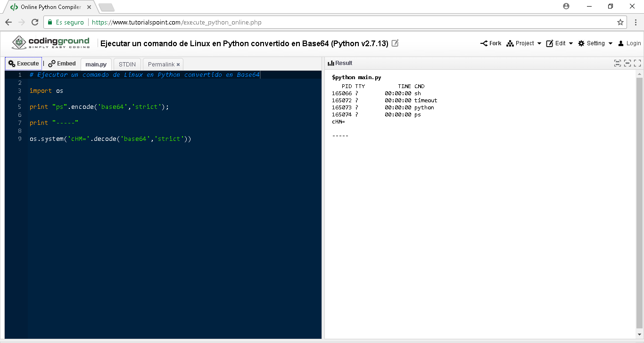
Task: Reload the page with the refresh icon
Action: click(x=35, y=22)
